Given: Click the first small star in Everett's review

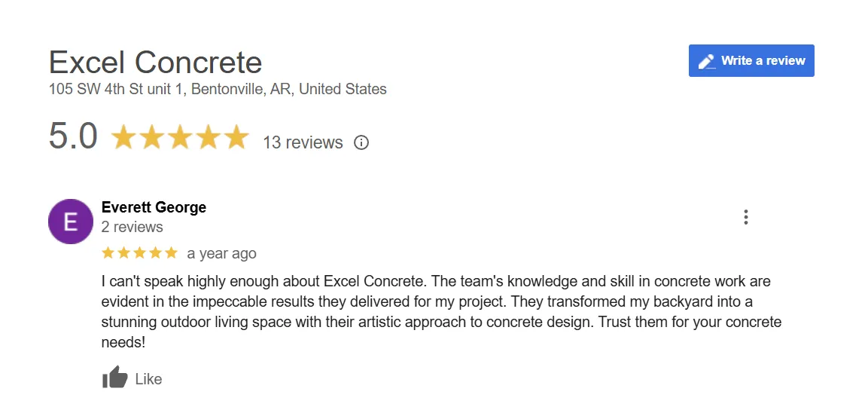Looking at the screenshot, I should tap(108, 252).
